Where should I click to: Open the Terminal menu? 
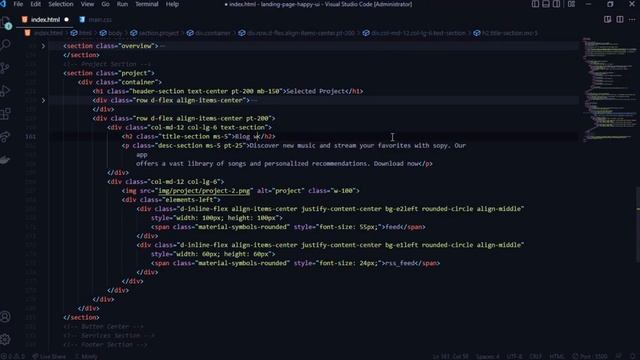pyautogui.click(x=147, y=4)
